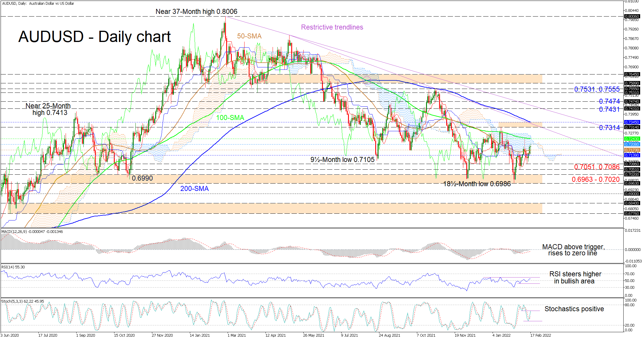644x339 pixels.
Task: Click the 18½-Month low 0.6986 annotation
Action: [477, 184]
